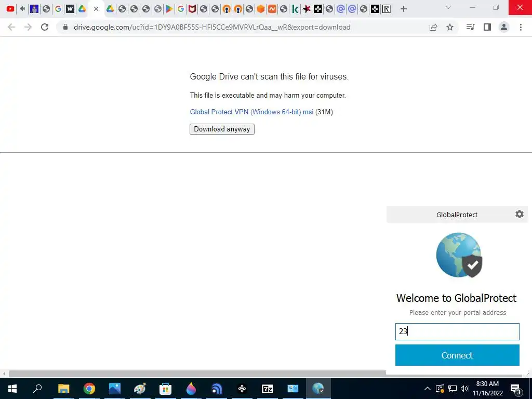This screenshot has width=532, height=399.
Task: Open Chrome's three-dot menu
Action: (521, 27)
